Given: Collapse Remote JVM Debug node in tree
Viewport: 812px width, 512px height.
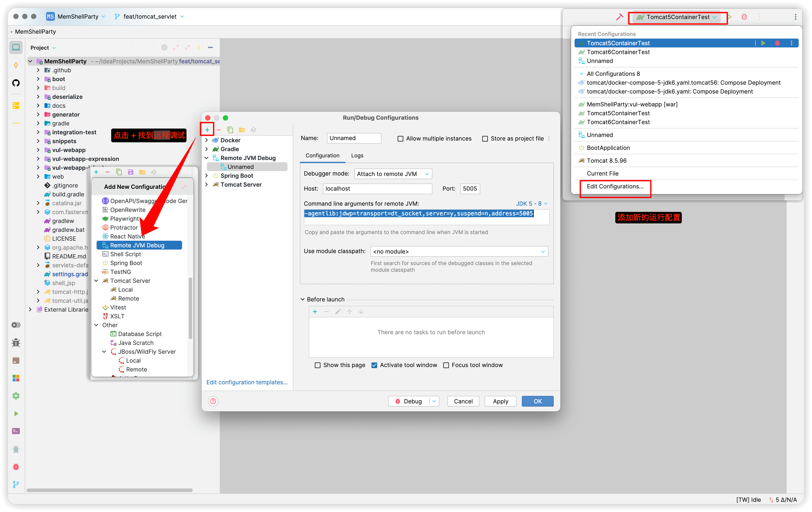Looking at the screenshot, I should click(206, 158).
